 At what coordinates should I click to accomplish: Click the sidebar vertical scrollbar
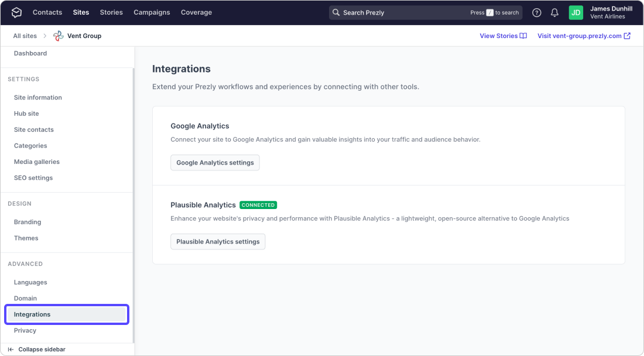point(133,206)
